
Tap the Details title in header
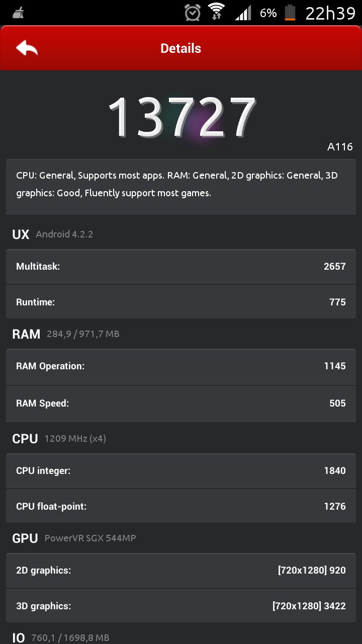pyautogui.click(x=180, y=48)
